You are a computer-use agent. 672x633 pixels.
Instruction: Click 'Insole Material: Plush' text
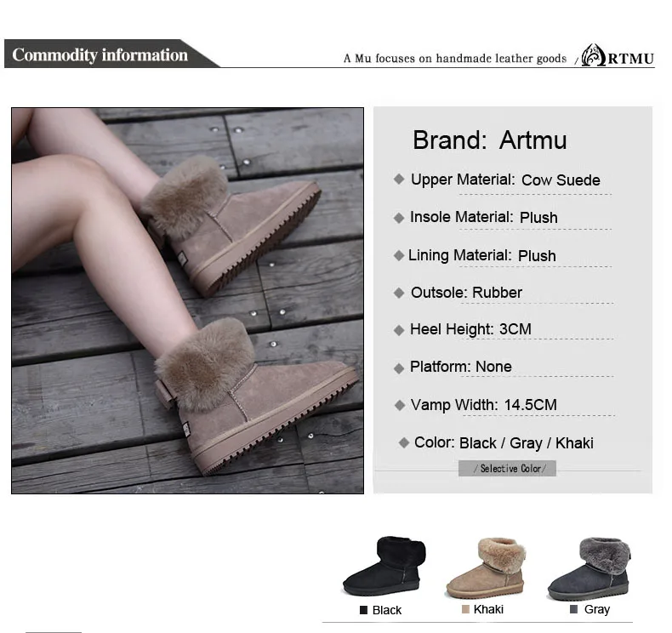point(484,217)
